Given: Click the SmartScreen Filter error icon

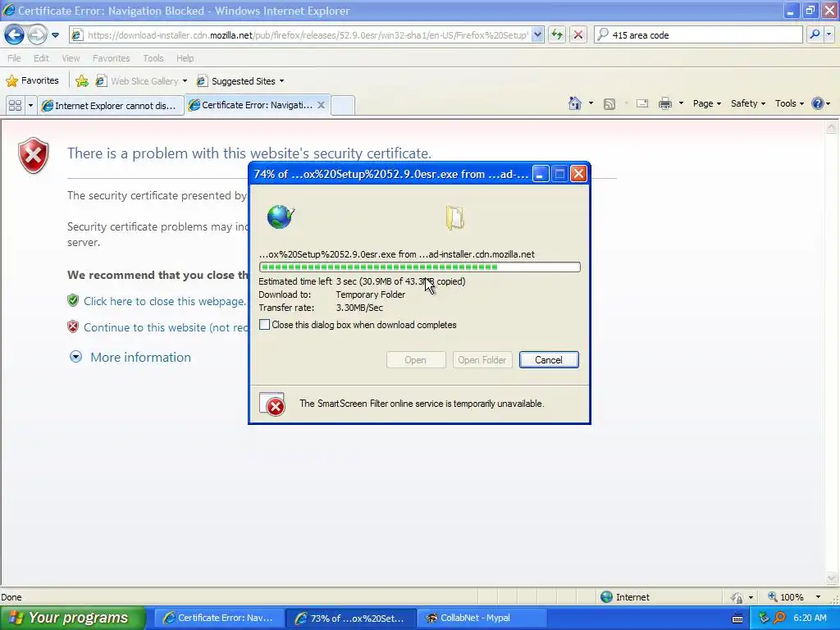Looking at the screenshot, I should click(272, 404).
